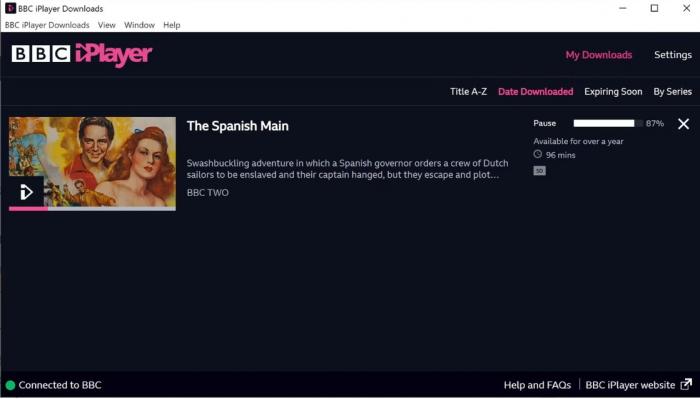This screenshot has width=700, height=399.
Task: Click the iPlayer play icon on the thumbnail
Action: click(26, 192)
